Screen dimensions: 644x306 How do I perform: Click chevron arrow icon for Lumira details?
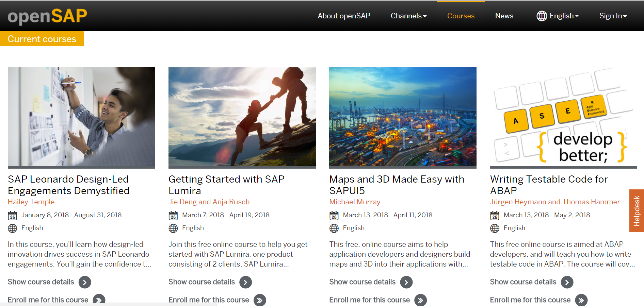[x=245, y=282]
